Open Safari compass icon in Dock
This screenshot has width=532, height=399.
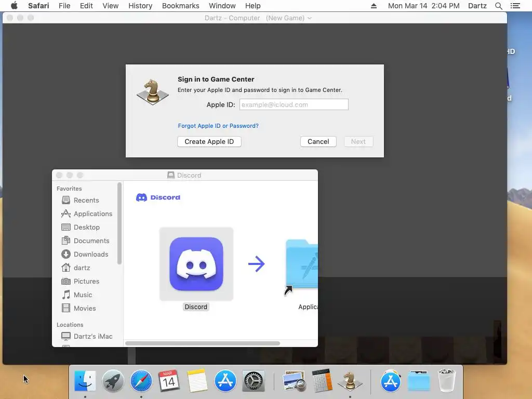click(141, 381)
